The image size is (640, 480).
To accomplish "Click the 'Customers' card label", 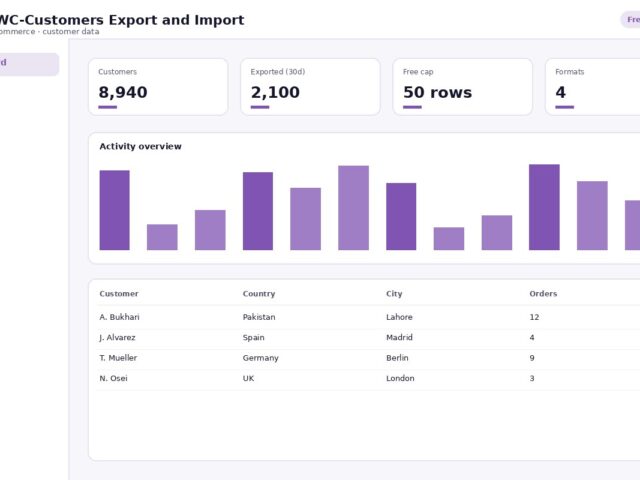I will click(118, 72).
